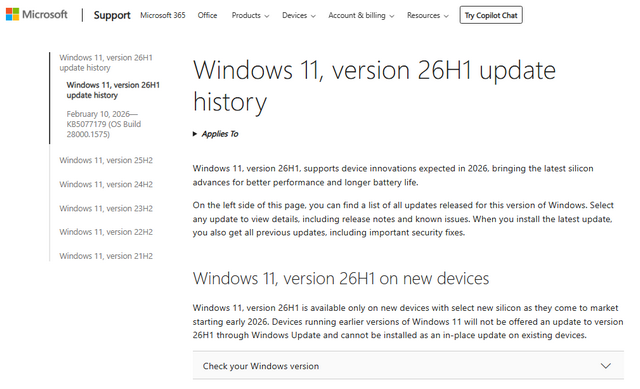640x389 pixels.
Task: Expand the Devices dropdown menu
Action: click(x=299, y=16)
